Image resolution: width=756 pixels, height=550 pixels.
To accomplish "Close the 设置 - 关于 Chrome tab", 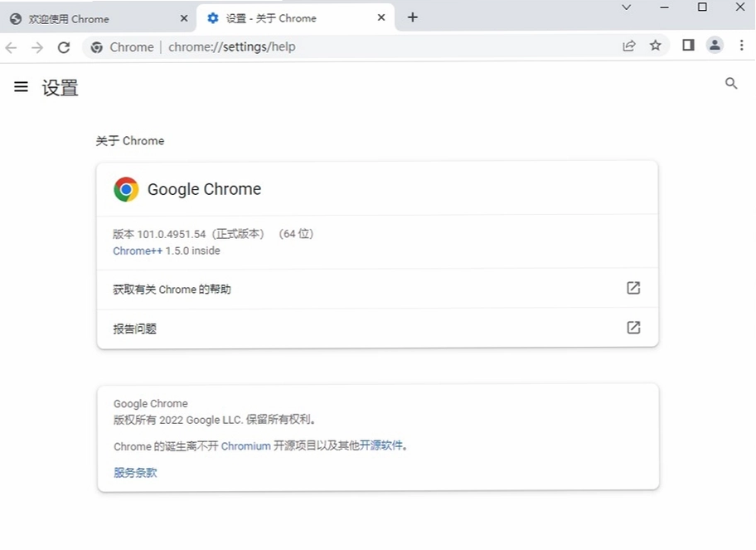I will coord(381,17).
